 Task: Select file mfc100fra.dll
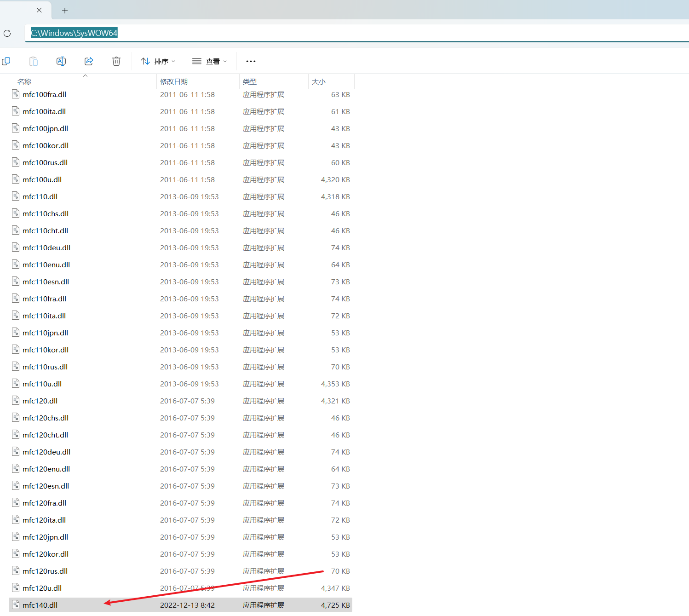coord(44,94)
